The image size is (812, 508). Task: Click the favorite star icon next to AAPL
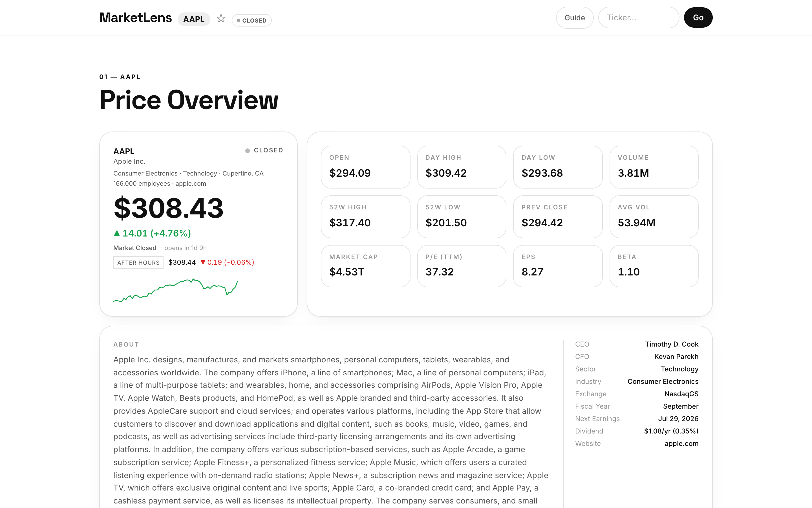221,18
